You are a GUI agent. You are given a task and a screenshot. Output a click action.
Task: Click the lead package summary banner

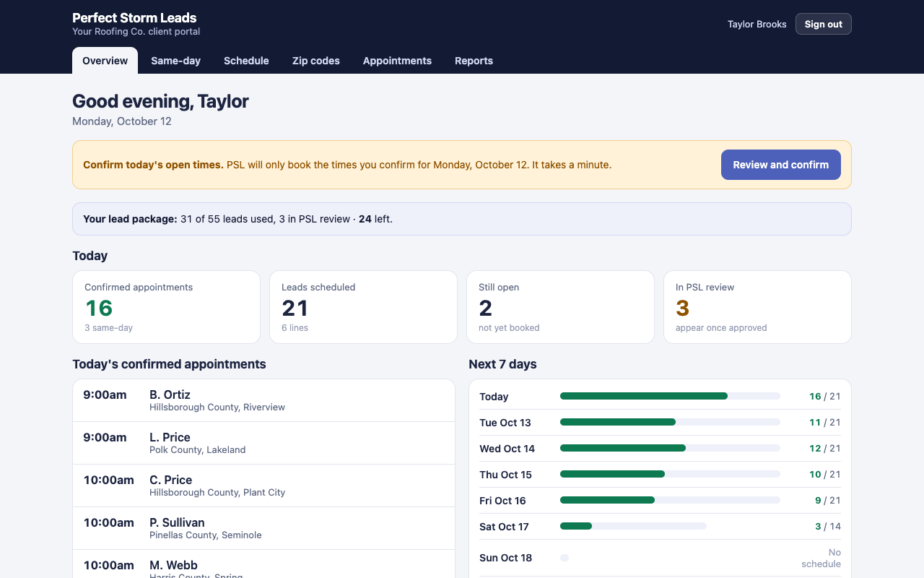click(462, 219)
